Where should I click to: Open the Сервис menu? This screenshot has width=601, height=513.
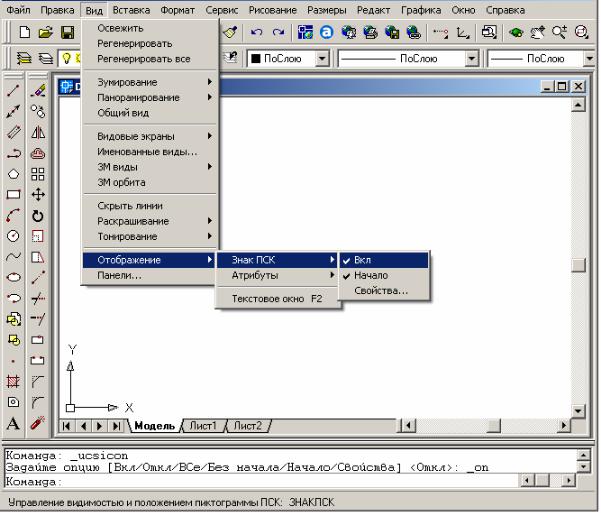(x=221, y=10)
